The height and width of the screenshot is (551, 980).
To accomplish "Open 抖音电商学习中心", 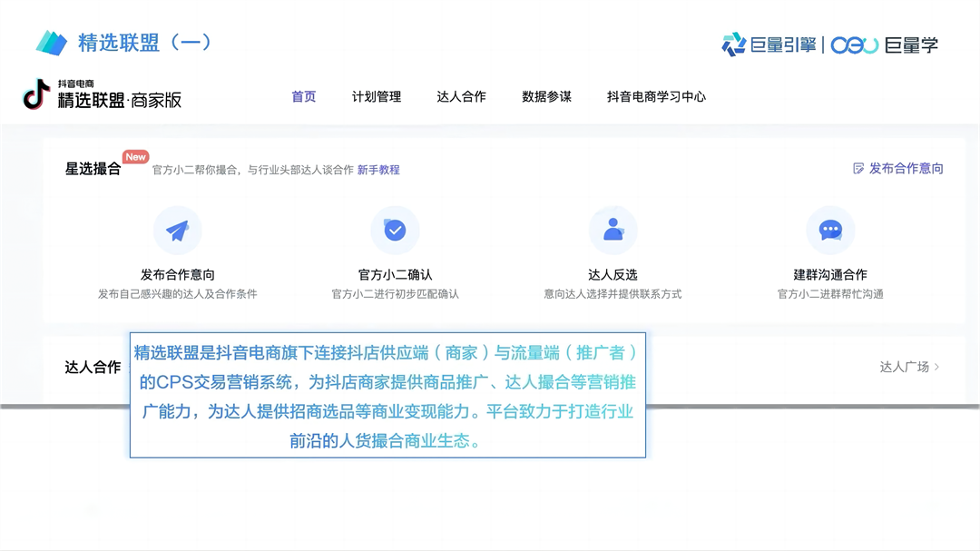I will (657, 96).
